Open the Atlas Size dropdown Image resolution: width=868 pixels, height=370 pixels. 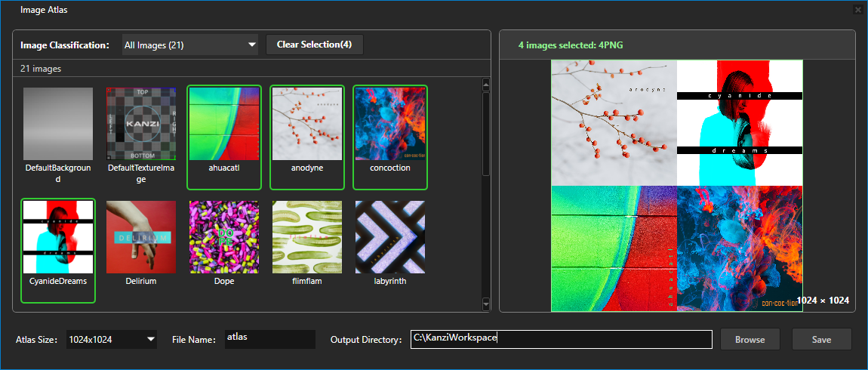(x=111, y=340)
